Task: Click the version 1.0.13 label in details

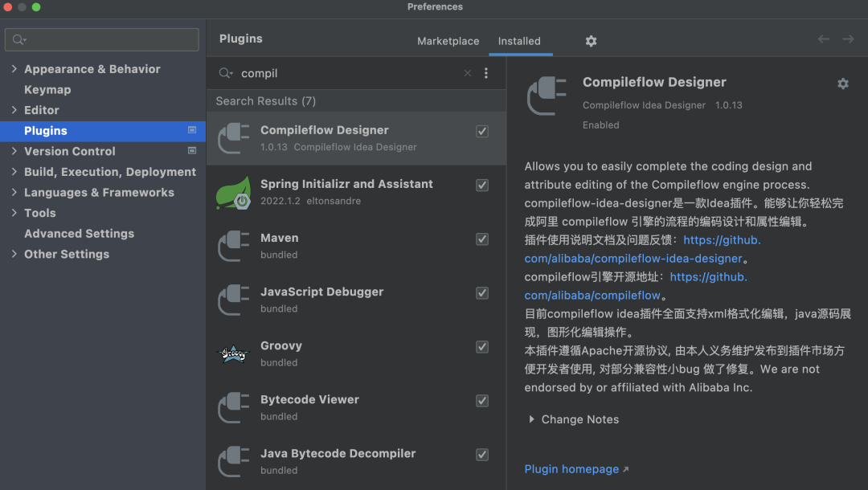Action: (x=728, y=105)
